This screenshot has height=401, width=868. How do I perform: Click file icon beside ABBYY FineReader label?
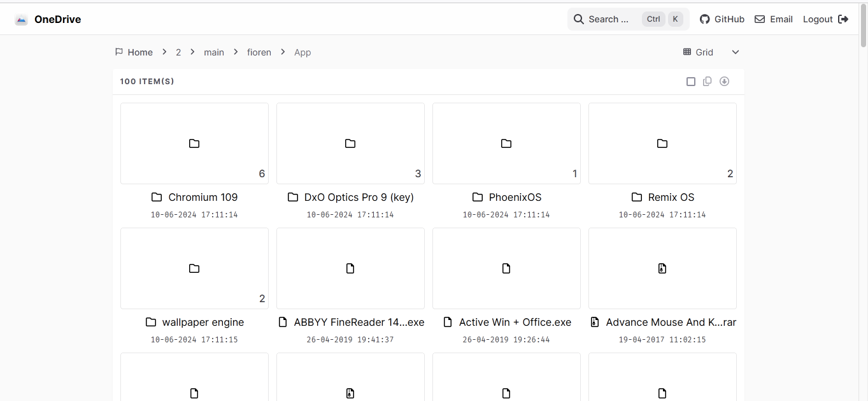[x=283, y=322]
